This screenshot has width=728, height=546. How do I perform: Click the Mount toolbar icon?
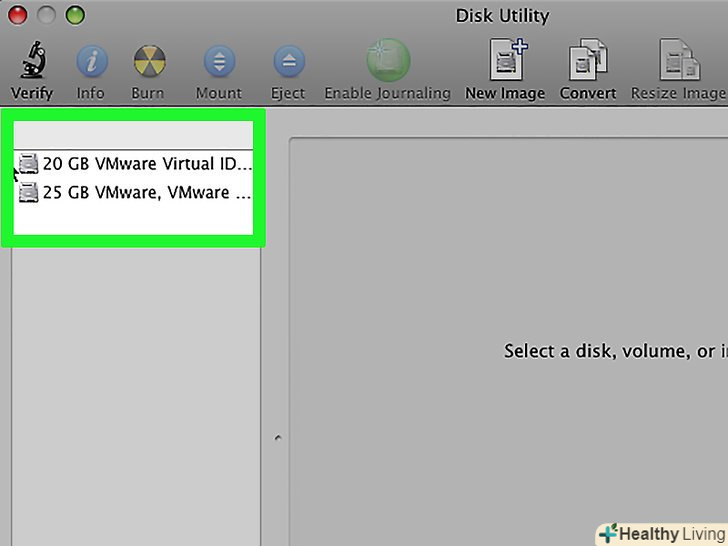219,61
